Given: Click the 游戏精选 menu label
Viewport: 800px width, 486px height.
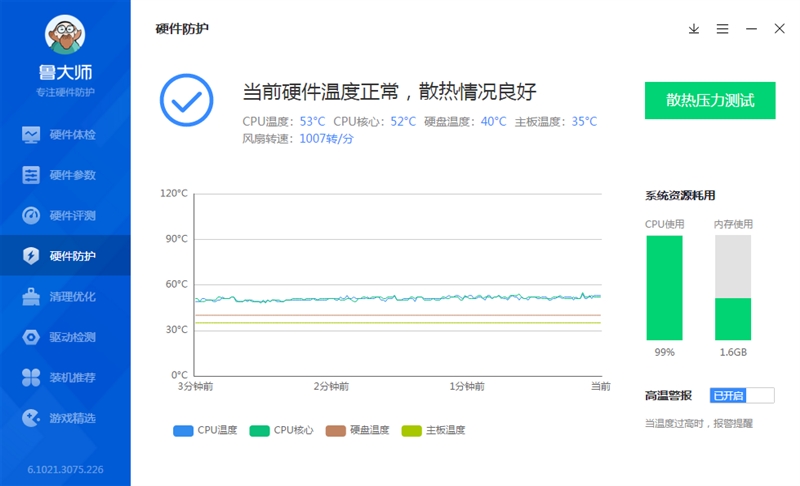Looking at the screenshot, I should pyautogui.click(x=72, y=418).
